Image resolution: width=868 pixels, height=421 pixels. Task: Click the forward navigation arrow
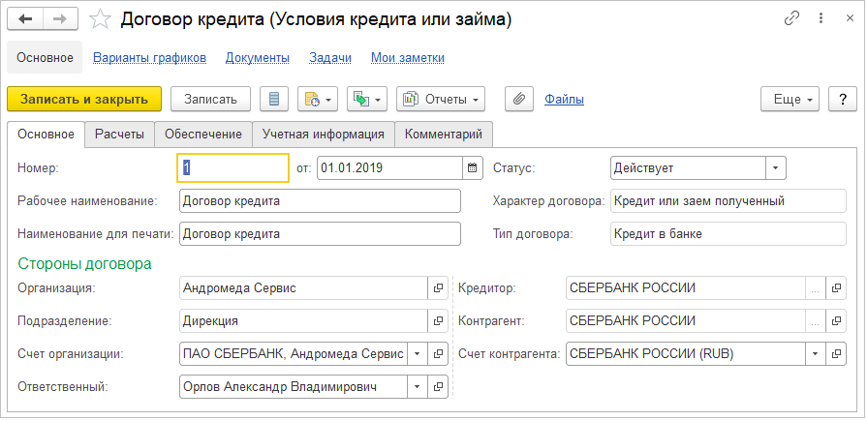60,18
